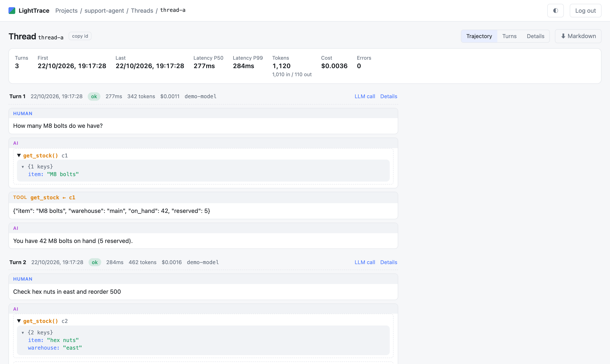Click 'Check hex nuts in east and reorder 500'
The width and height of the screenshot is (610, 364).
point(67,292)
